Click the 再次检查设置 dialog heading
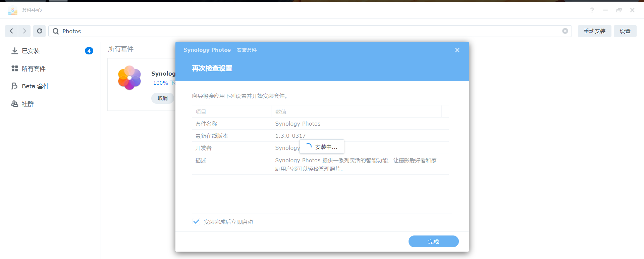The height and width of the screenshot is (259, 644). pyautogui.click(x=212, y=69)
